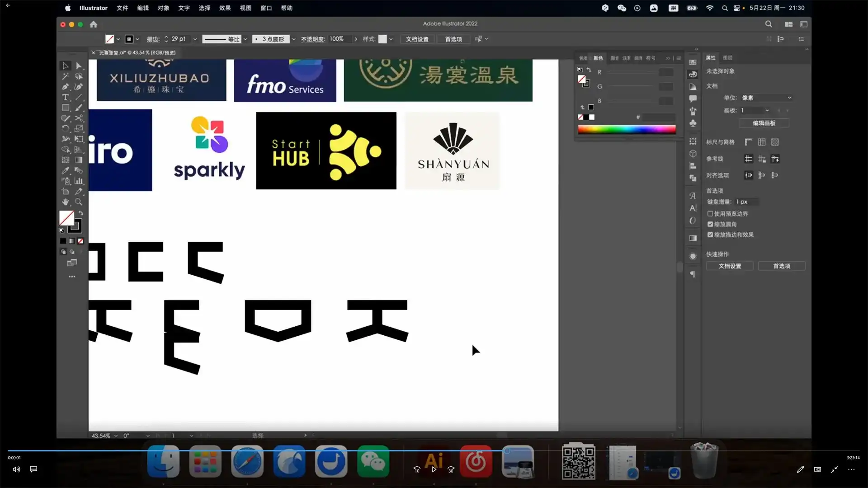868x488 pixels.
Task: Open the zoom level dropdown
Action: (116, 436)
